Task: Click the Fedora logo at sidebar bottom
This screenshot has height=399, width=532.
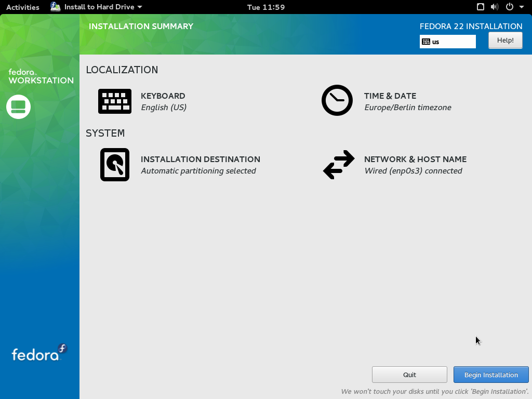Action: pos(39,353)
